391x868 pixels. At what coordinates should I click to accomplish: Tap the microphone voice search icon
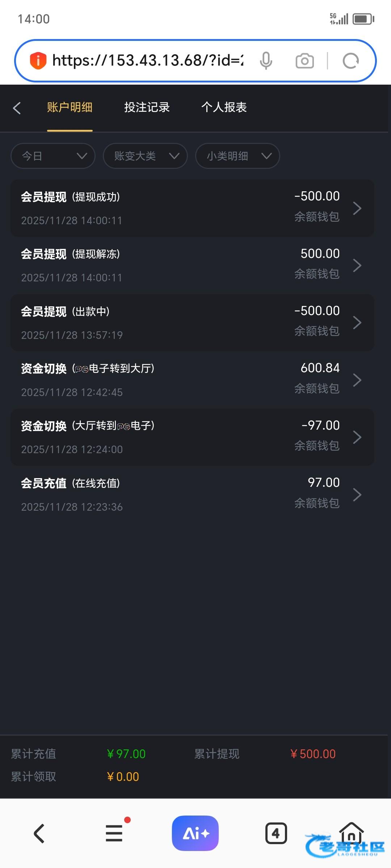tap(266, 61)
